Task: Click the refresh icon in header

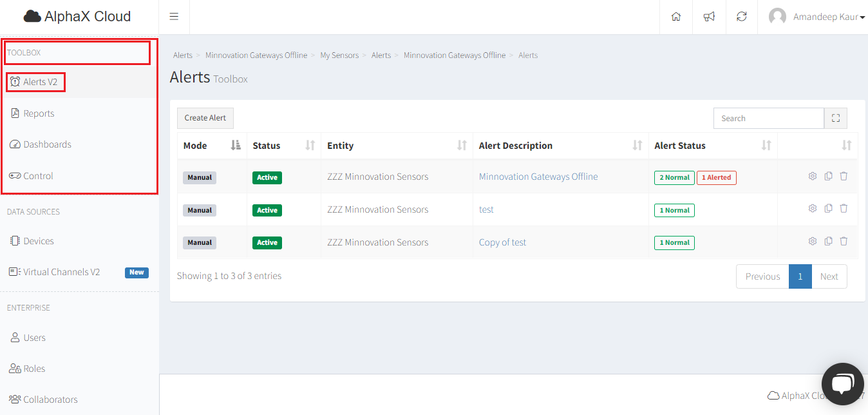Action: click(x=742, y=17)
